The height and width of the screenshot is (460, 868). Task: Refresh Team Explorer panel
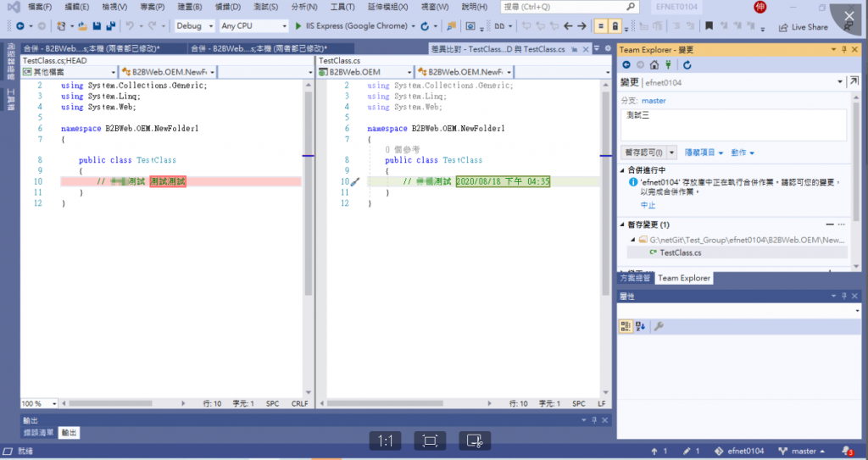pos(687,64)
